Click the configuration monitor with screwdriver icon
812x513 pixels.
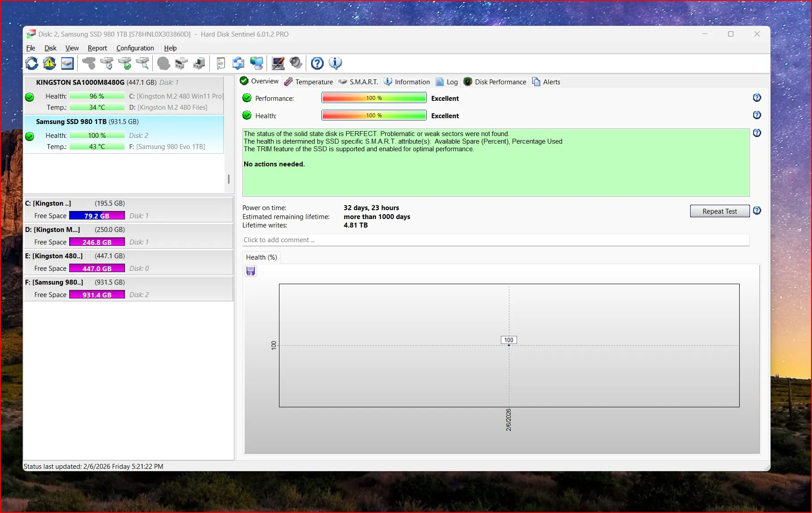point(278,63)
